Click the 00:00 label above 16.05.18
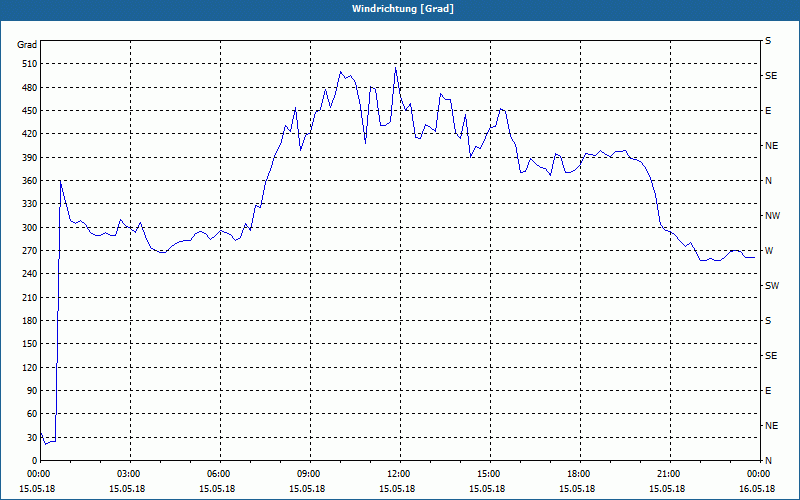Image resolution: width=800 pixels, height=500 pixels. tap(760, 474)
